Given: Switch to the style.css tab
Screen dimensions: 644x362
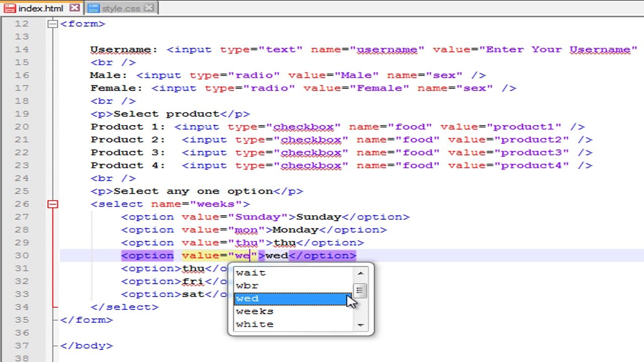Looking at the screenshot, I should 121,8.
